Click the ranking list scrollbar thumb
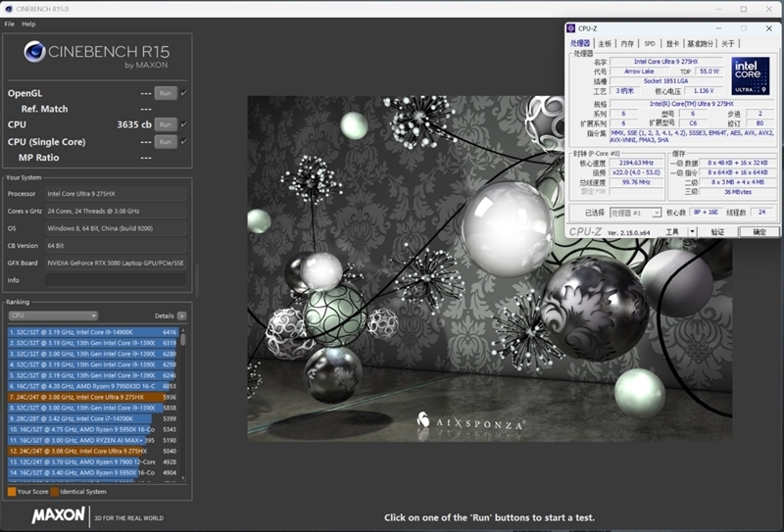 pyautogui.click(x=183, y=340)
